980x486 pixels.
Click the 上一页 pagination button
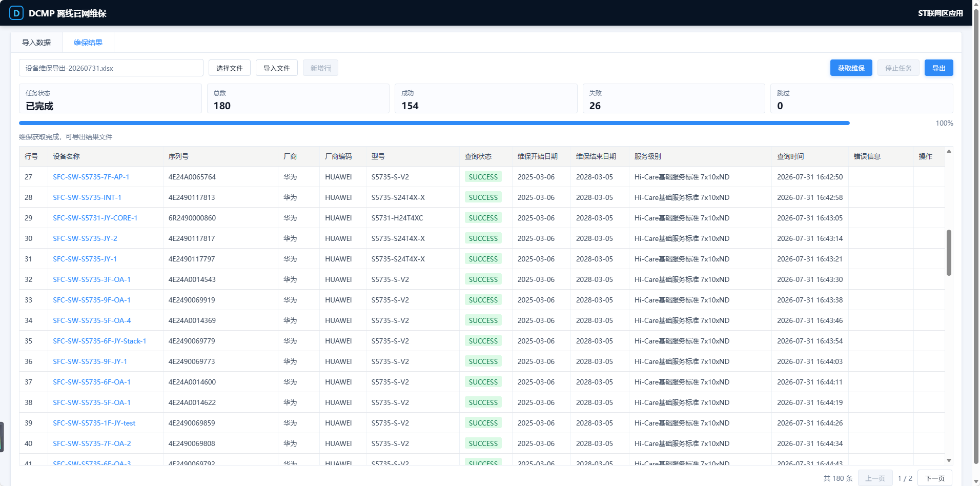pos(875,478)
